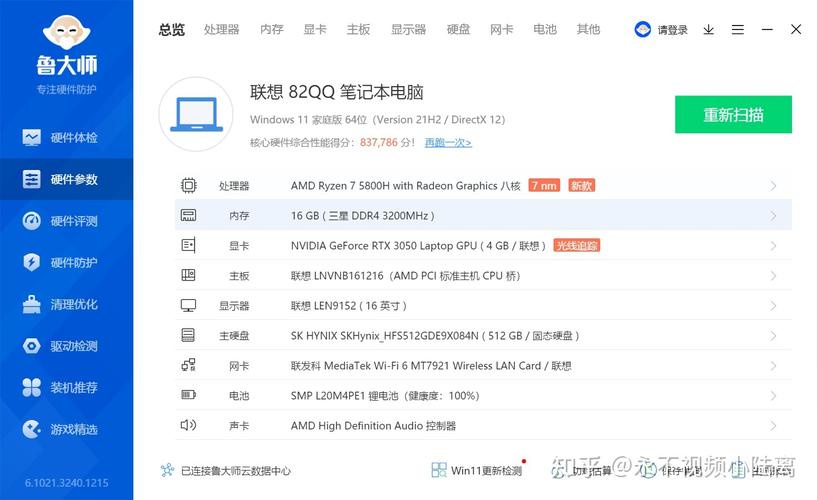The width and height of the screenshot is (817, 500).
Task: Click NVIDIA GeForce RTX 3050 Laptop GPU text
Action: tap(418, 246)
